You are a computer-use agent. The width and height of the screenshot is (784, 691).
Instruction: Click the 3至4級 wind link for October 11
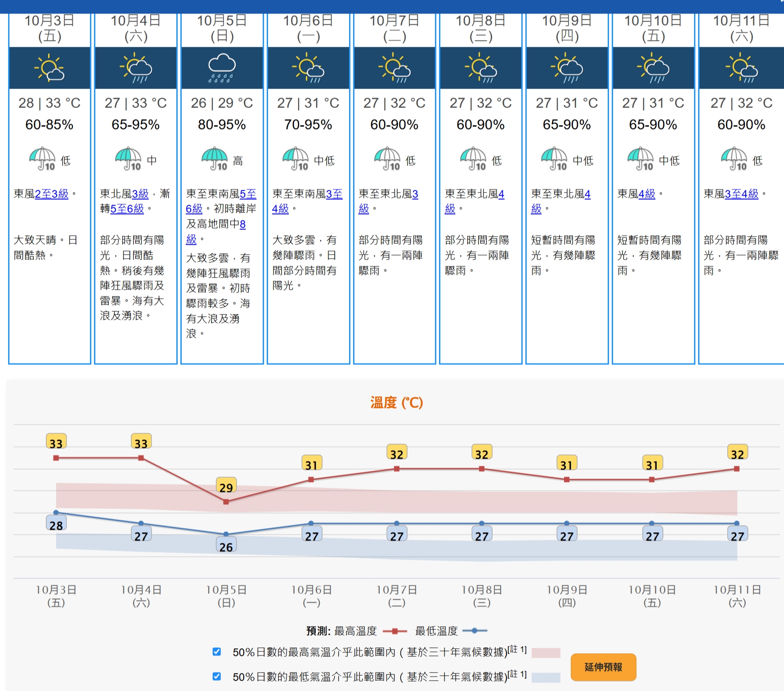coord(741,194)
